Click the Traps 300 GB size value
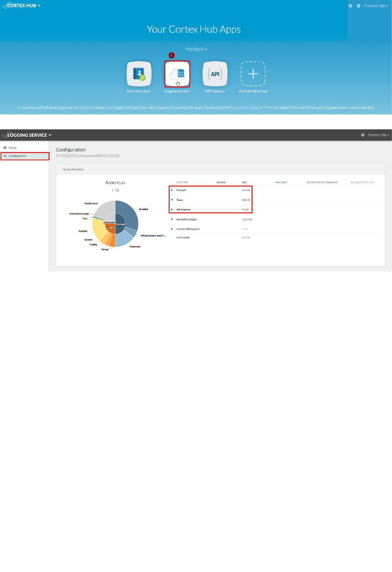 tap(246, 200)
